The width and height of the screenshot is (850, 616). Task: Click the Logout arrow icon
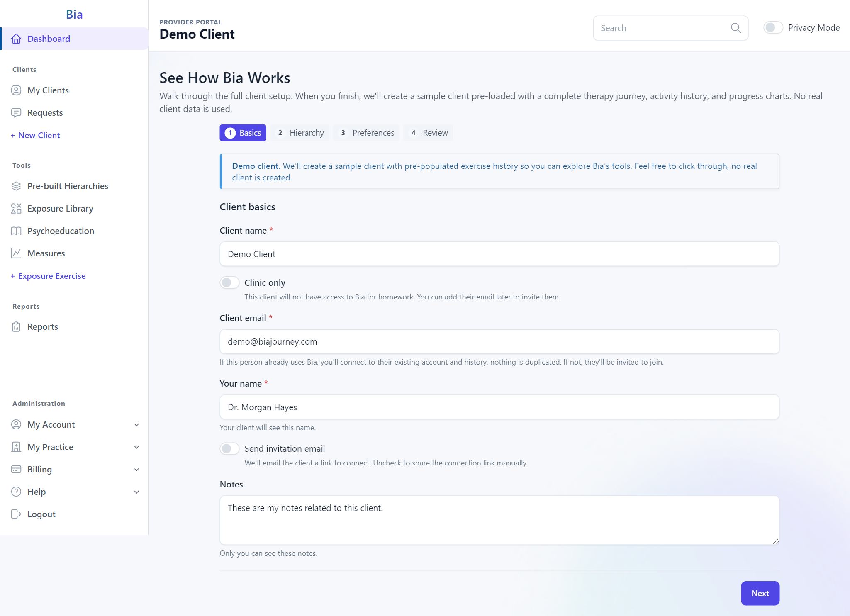click(16, 514)
